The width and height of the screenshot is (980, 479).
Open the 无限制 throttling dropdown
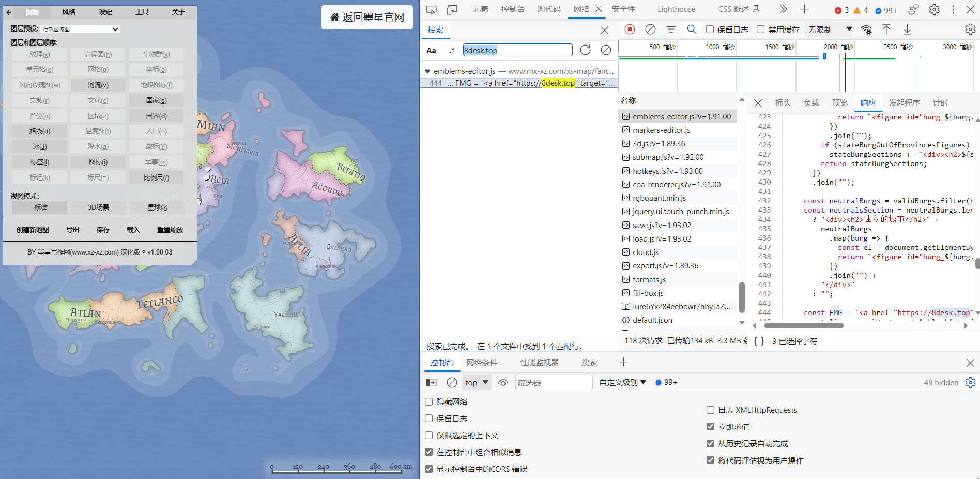tap(830, 29)
